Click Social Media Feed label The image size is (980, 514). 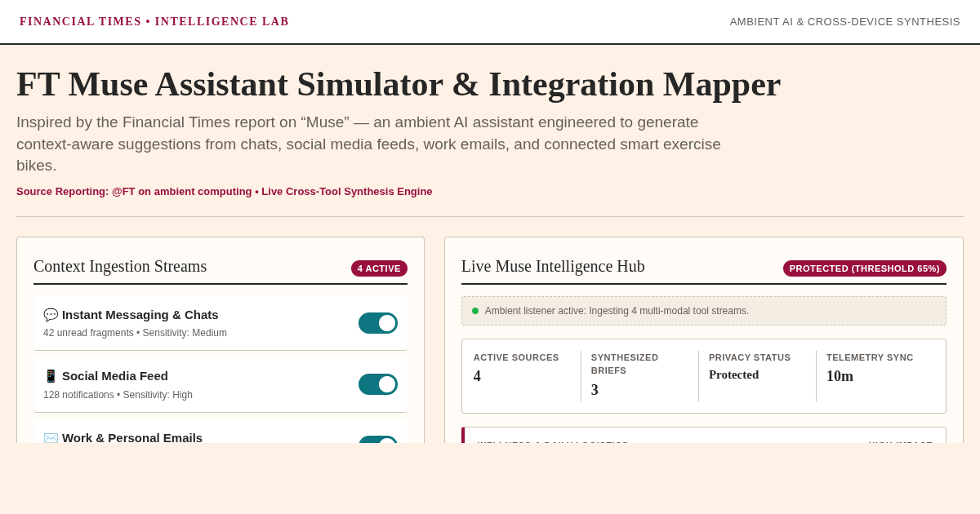(115, 376)
